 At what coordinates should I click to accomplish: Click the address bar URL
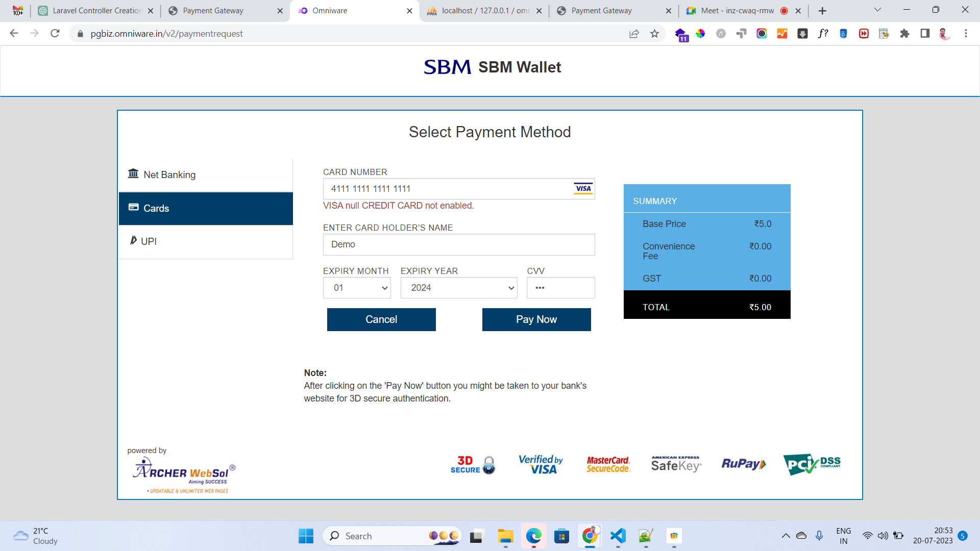point(167,34)
